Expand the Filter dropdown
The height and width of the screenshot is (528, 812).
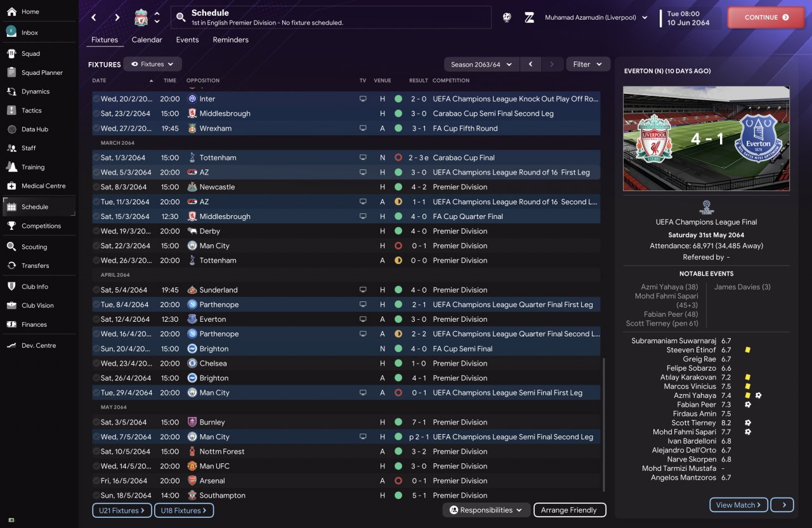point(588,64)
